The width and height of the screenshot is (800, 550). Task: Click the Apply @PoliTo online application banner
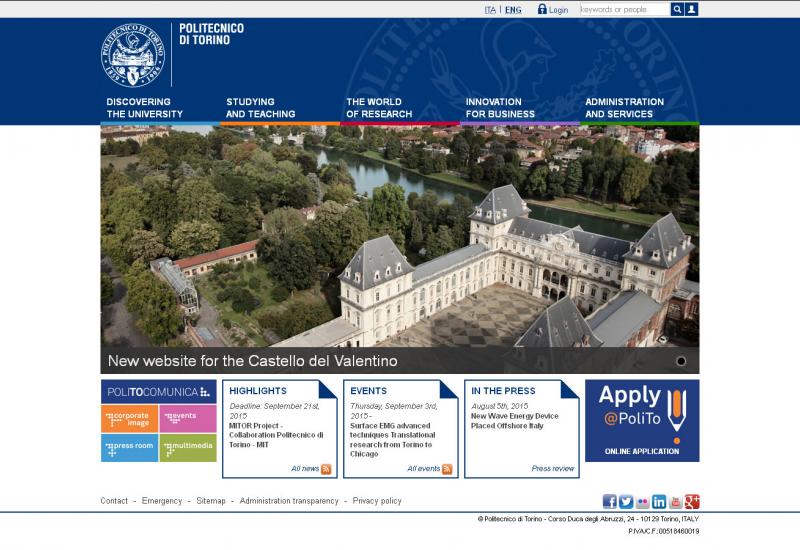pos(642,420)
